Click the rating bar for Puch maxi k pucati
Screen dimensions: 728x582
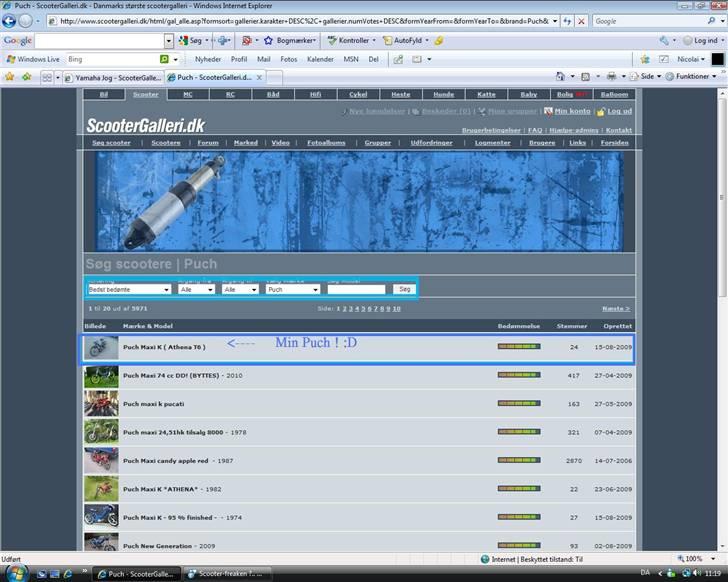tap(518, 404)
